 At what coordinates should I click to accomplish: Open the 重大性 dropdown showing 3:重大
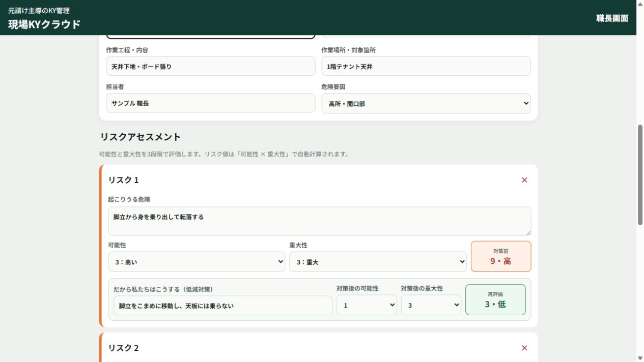pos(378,262)
